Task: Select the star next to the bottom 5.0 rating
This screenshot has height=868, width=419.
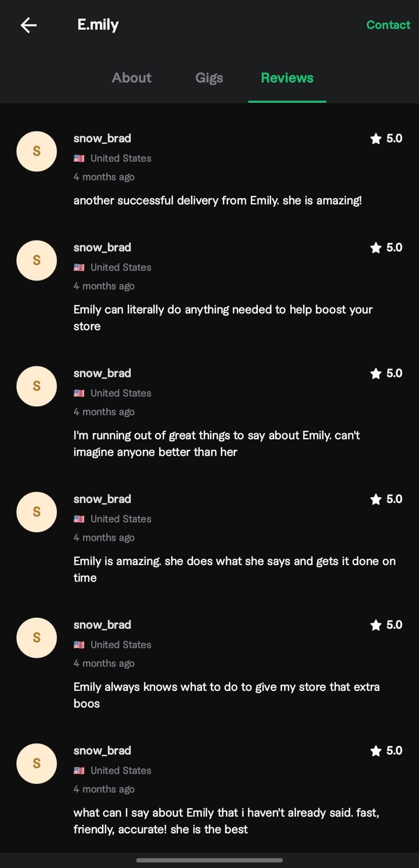Action: point(376,751)
